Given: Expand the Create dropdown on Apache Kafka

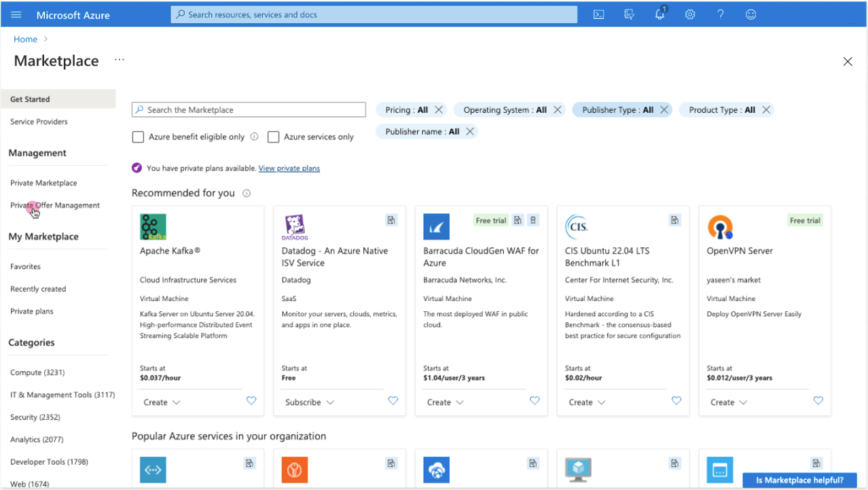Looking at the screenshot, I should coord(162,402).
